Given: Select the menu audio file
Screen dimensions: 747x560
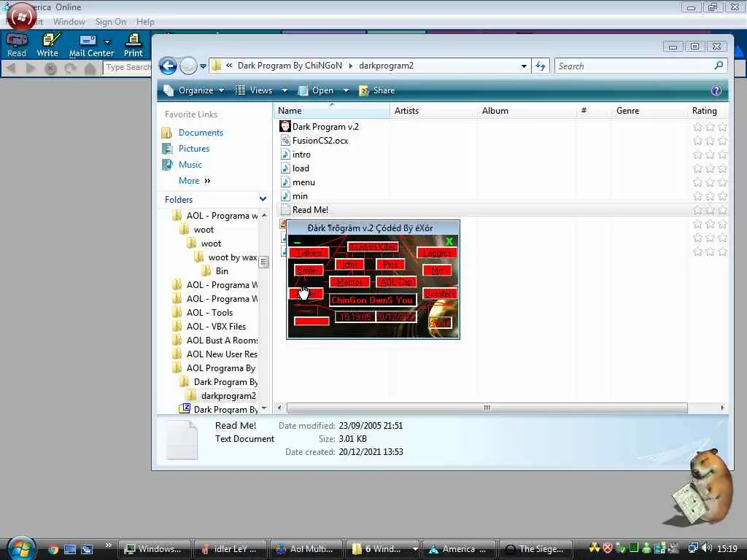Looking at the screenshot, I should pyautogui.click(x=303, y=182).
